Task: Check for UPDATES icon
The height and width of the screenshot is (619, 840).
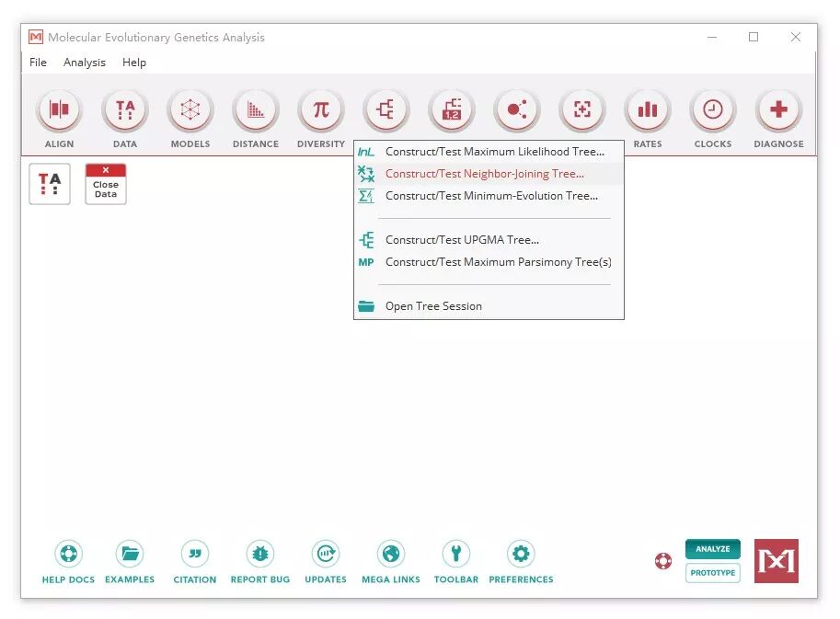Action: pos(326,554)
